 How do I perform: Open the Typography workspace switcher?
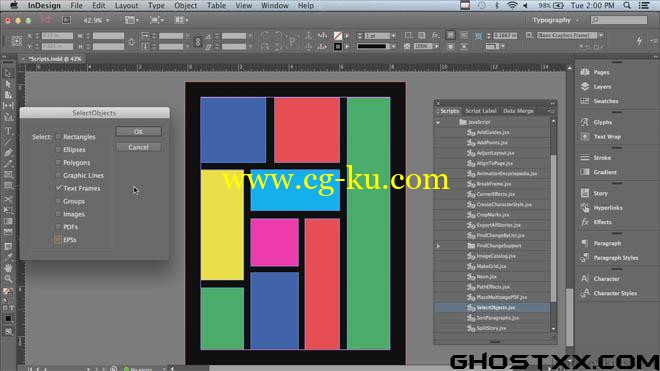[555, 20]
